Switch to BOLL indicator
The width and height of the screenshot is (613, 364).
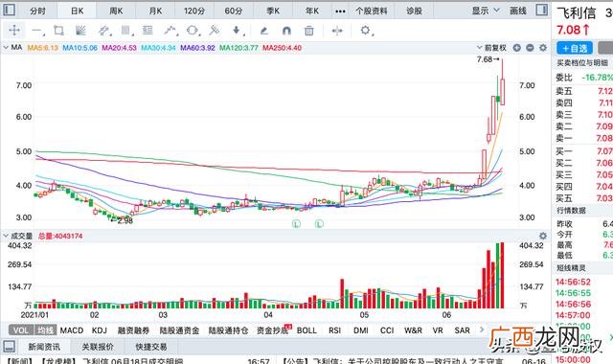306,330
